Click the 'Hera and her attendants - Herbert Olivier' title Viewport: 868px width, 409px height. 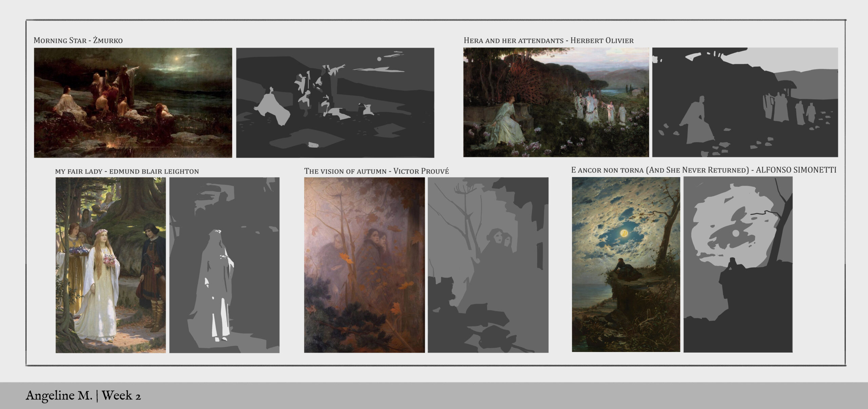[549, 40]
